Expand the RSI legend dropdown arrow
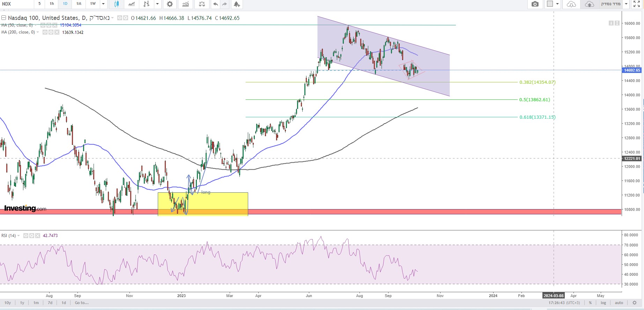644x310 pixels. click(x=18, y=236)
